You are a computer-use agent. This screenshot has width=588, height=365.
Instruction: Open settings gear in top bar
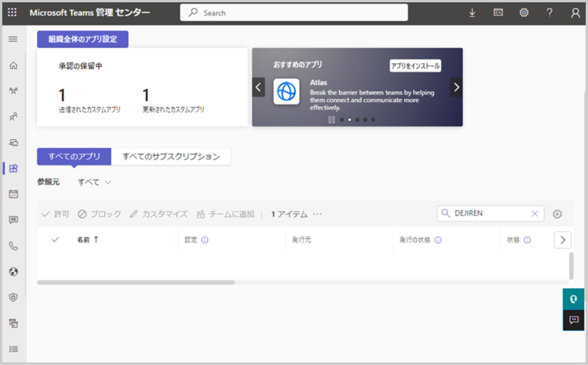(x=524, y=13)
